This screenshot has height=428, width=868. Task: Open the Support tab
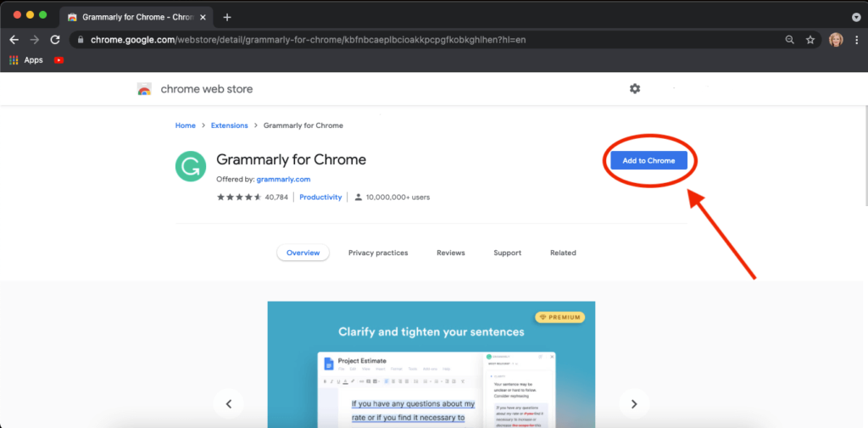[508, 253]
